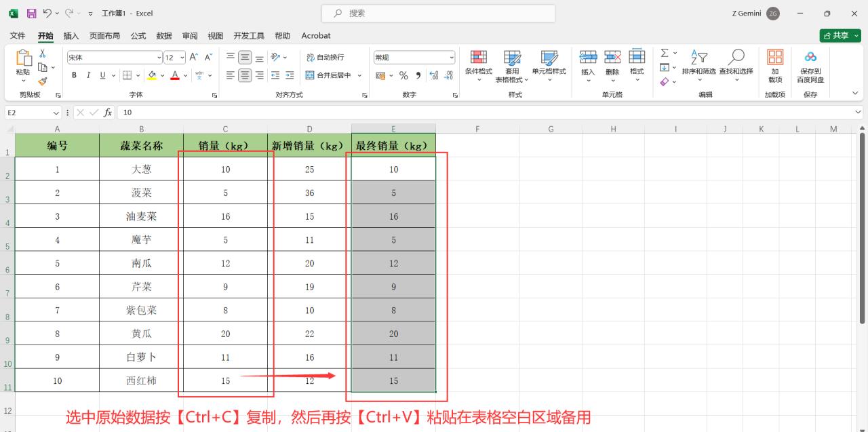Apply percent style to the cell
The height and width of the screenshot is (432, 868).
(403, 75)
